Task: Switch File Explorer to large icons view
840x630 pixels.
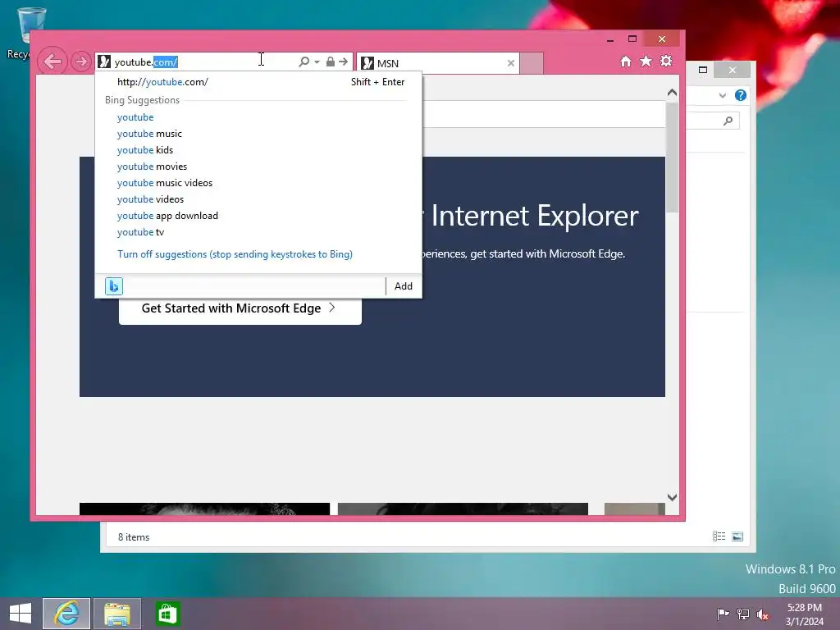Action: coord(737,536)
